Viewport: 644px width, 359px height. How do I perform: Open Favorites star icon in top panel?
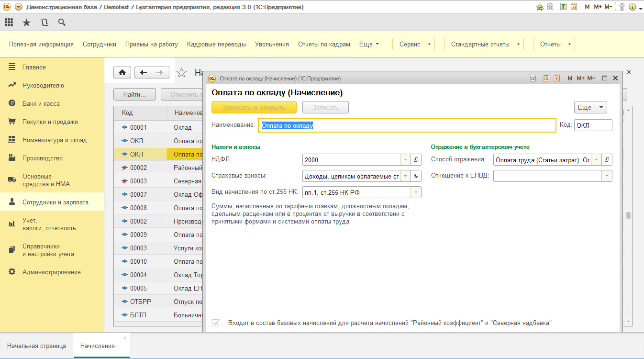pos(26,22)
